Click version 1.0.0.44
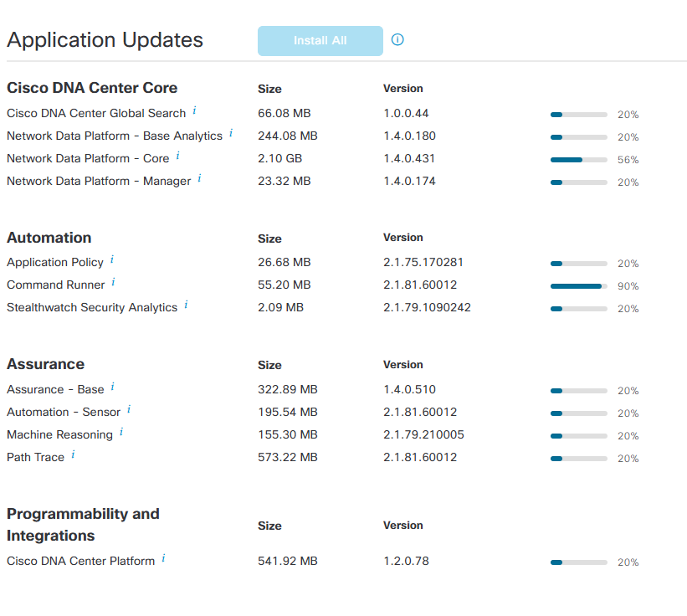 (x=406, y=113)
